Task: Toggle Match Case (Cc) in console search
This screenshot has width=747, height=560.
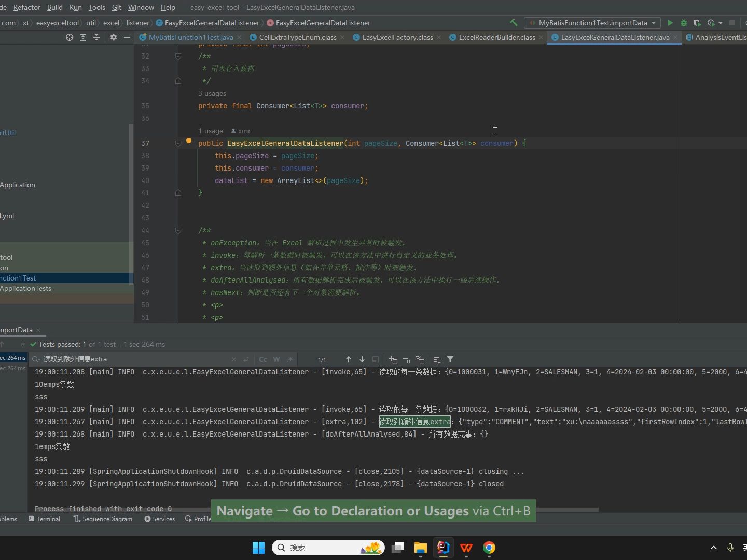Action: point(263,359)
